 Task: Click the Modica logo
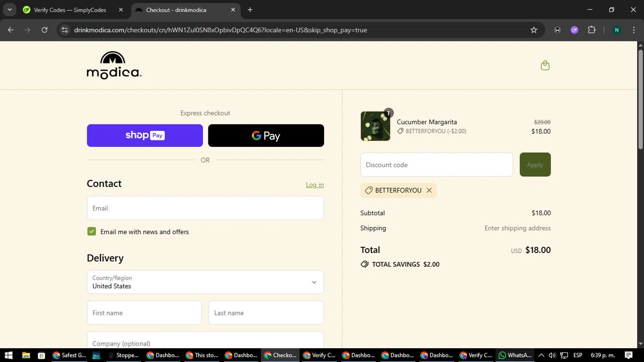click(x=114, y=65)
